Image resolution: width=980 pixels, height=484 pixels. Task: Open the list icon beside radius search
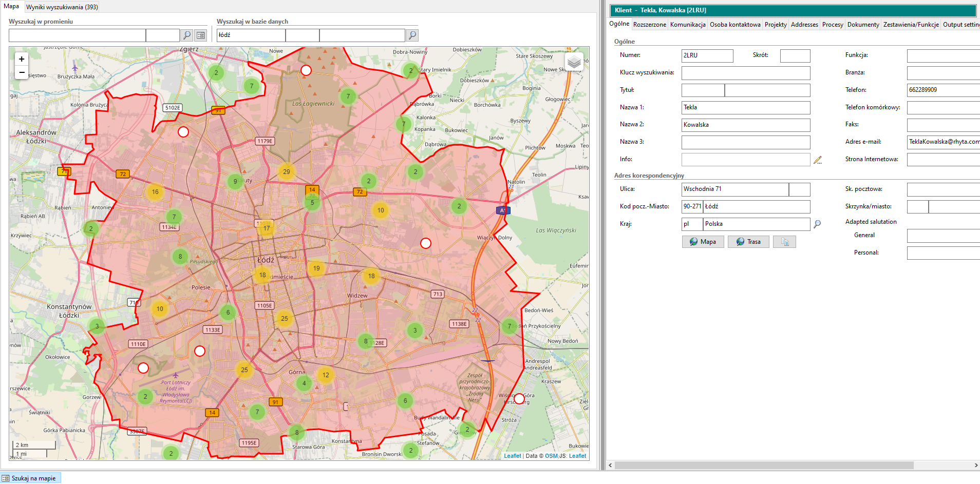[201, 35]
